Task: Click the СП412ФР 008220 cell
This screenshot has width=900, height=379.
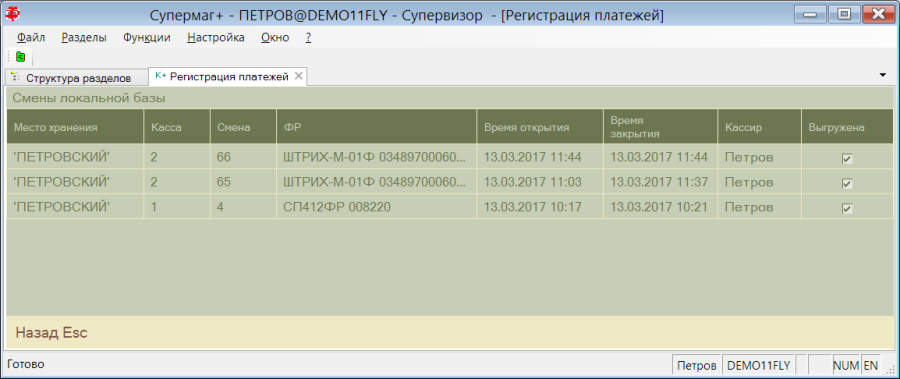Action: [x=377, y=207]
